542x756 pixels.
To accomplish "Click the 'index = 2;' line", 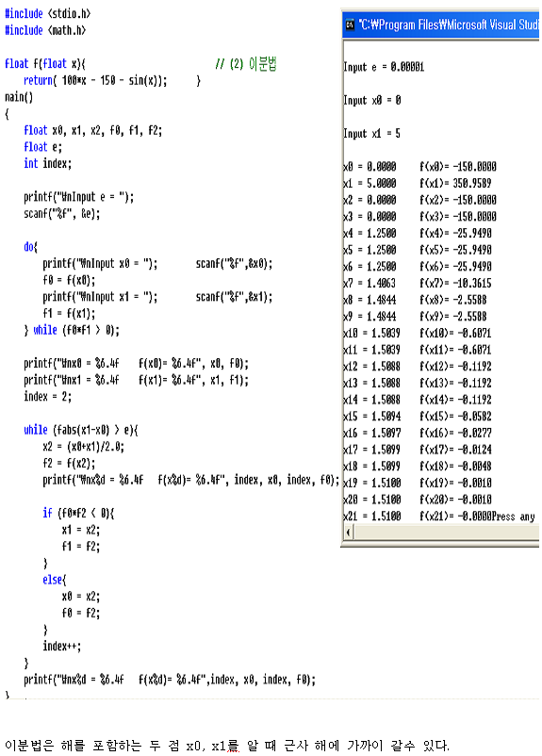I will (x=48, y=397).
